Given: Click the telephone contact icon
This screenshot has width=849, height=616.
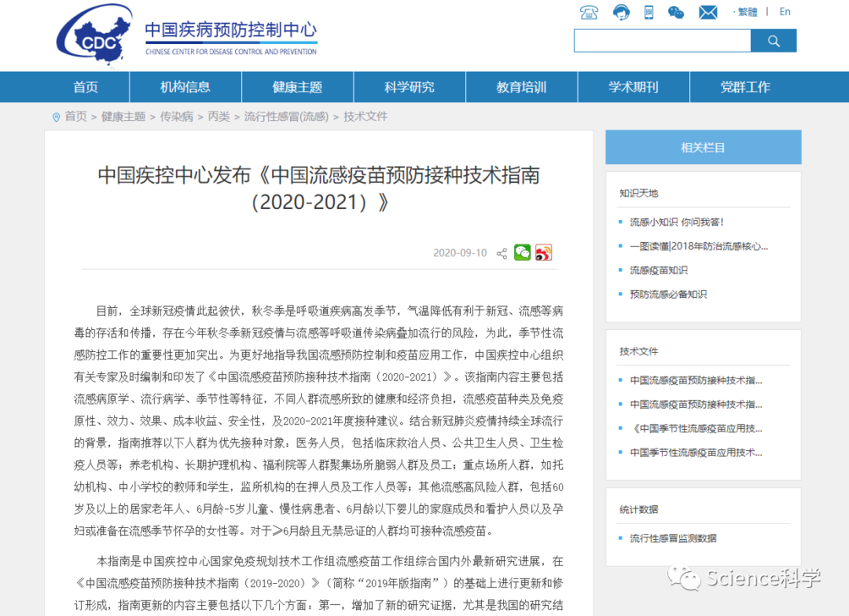Looking at the screenshot, I should click(589, 12).
